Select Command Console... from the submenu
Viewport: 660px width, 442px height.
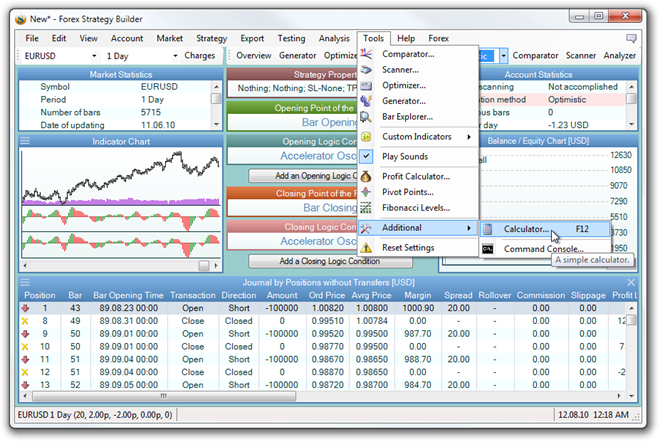(546, 249)
